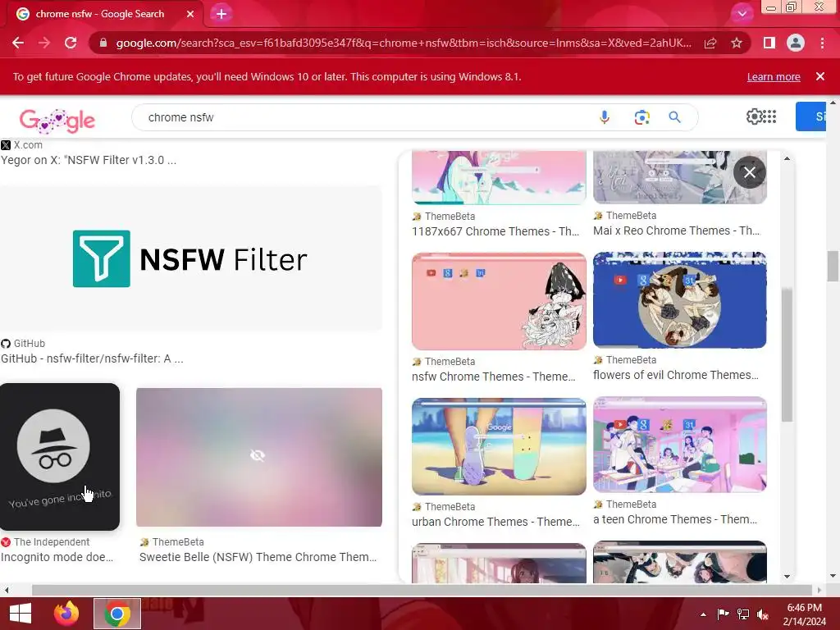
Task: Toggle the Chrome side panel
Action: tap(769, 43)
